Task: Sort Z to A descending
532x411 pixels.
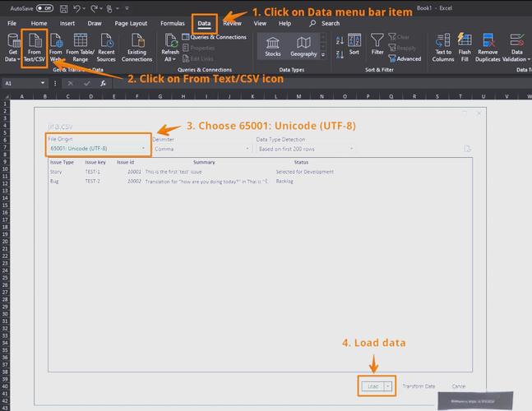Action: coord(340,54)
